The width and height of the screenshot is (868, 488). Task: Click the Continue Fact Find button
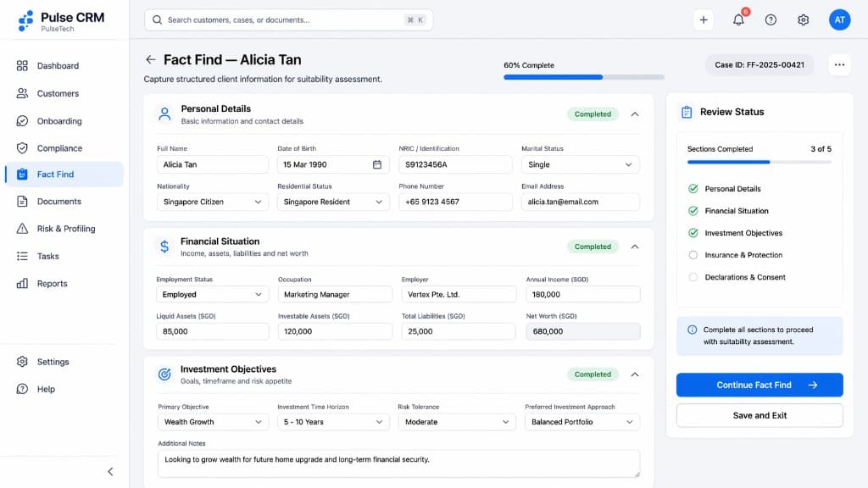point(759,385)
